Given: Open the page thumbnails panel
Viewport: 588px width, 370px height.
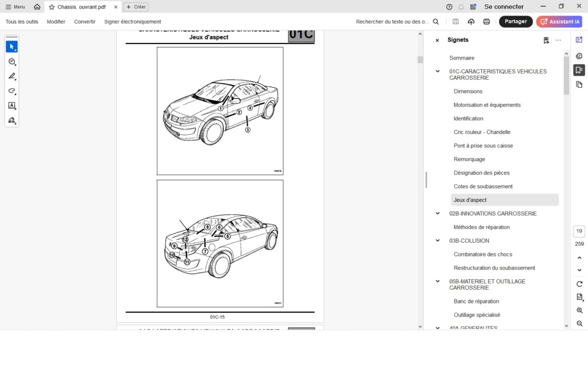Looking at the screenshot, I should point(579,85).
